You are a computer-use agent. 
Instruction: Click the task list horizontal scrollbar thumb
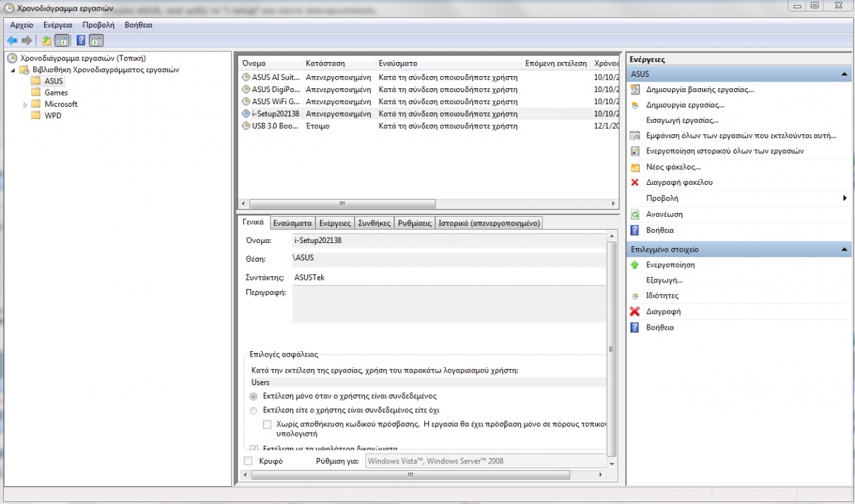[342, 204]
